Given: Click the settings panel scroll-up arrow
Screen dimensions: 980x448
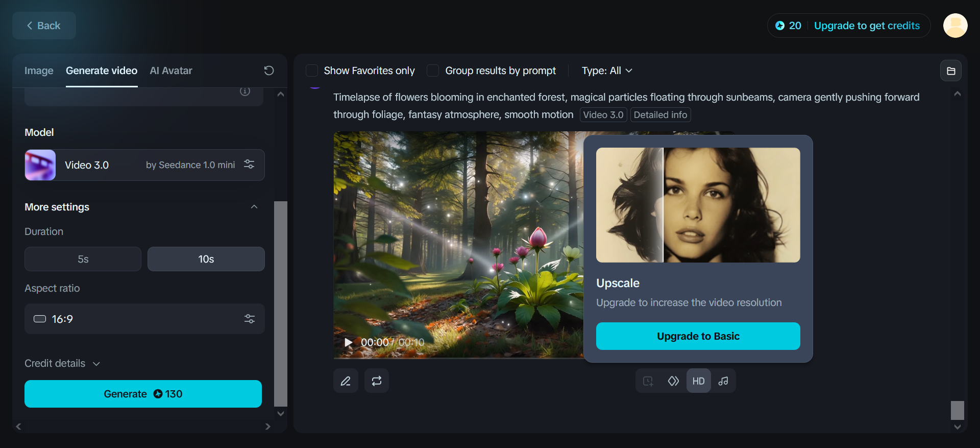Looking at the screenshot, I should (x=281, y=94).
